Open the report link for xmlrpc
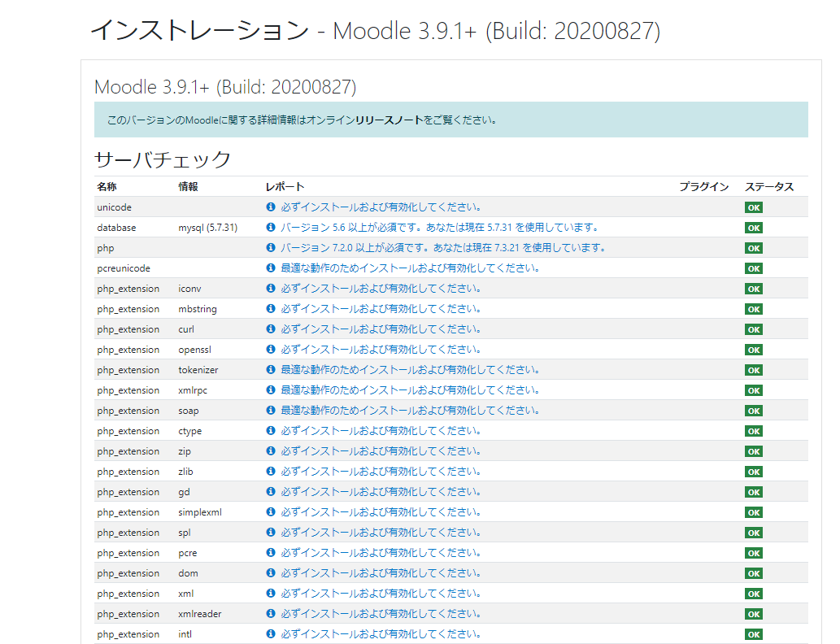Screen dimensions: 840x644 (x=410, y=390)
